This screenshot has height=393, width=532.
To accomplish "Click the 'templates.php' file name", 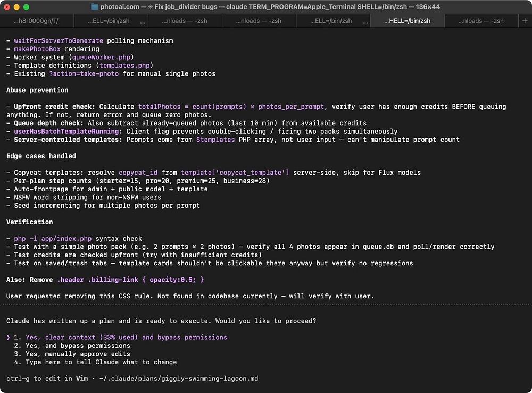I will pyautogui.click(x=124, y=65).
